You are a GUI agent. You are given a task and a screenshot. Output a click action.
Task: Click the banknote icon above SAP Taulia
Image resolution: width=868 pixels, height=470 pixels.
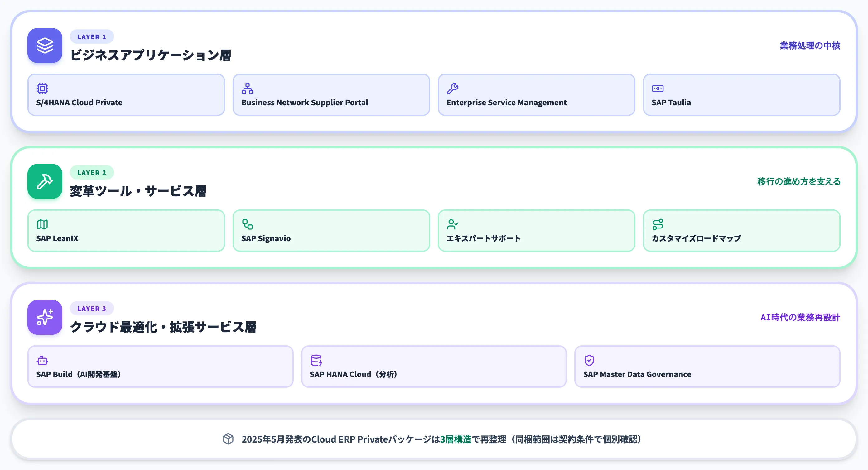point(658,88)
